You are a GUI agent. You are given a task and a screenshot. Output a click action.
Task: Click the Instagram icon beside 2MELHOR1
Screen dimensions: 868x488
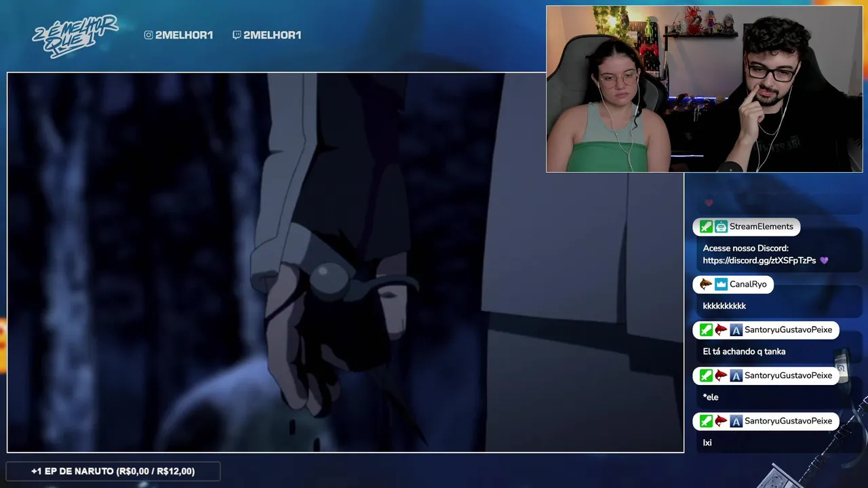point(149,35)
